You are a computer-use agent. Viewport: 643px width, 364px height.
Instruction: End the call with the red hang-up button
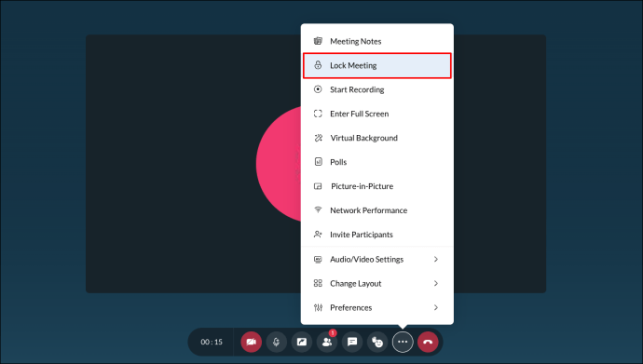pos(428,342)
